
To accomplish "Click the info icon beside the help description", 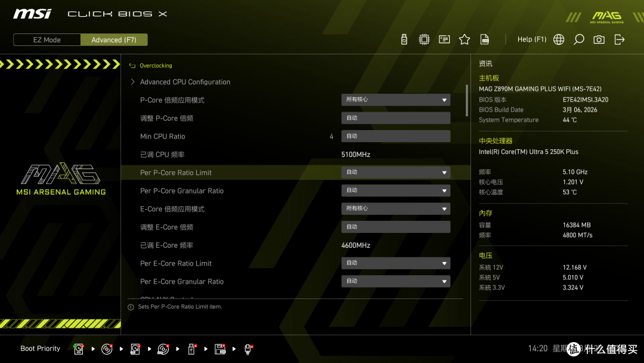I will point(131,307).
